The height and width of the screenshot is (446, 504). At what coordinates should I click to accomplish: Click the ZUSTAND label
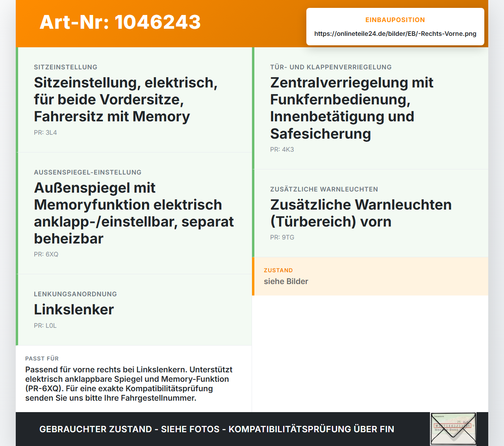coord(278,271)
